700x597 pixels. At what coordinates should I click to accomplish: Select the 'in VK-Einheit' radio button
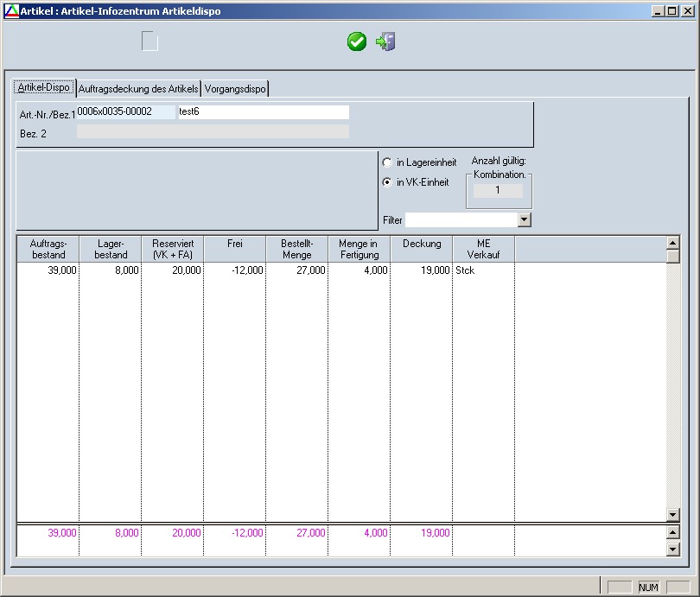click(387, 182)
